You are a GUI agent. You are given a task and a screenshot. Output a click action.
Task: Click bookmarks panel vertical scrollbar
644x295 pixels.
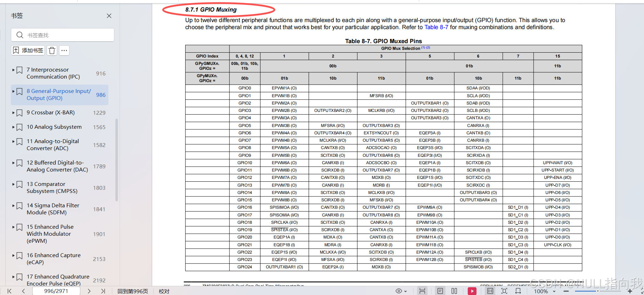pos(116,160)
